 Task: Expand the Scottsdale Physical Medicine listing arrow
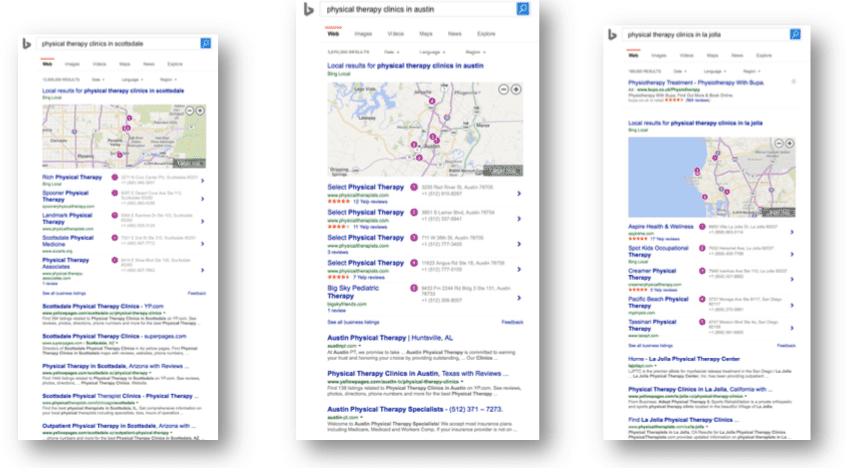[202, 244]
